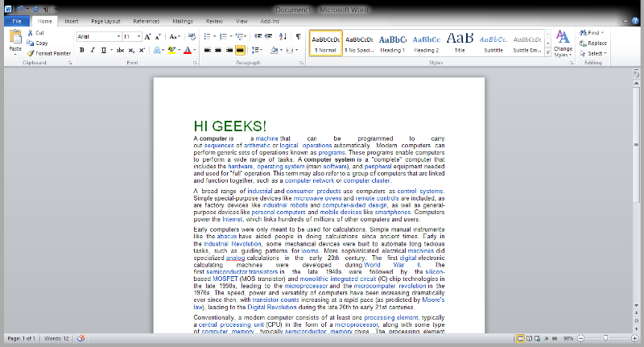Image resolution: width=644 pixels, height=347 pixels.
Task: Open the Select dropdown in Editing
Action: pyautogui.click(x=593, y=53)
